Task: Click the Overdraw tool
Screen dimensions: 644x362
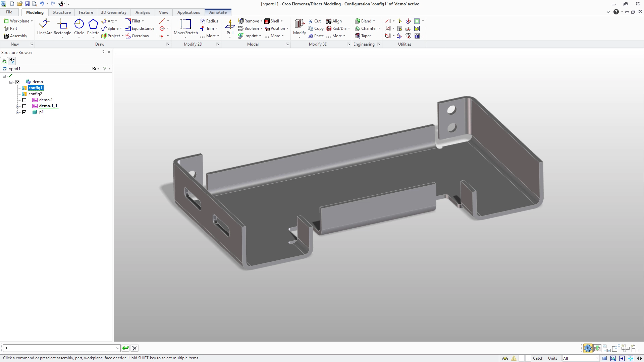Action: pos(137,36)
